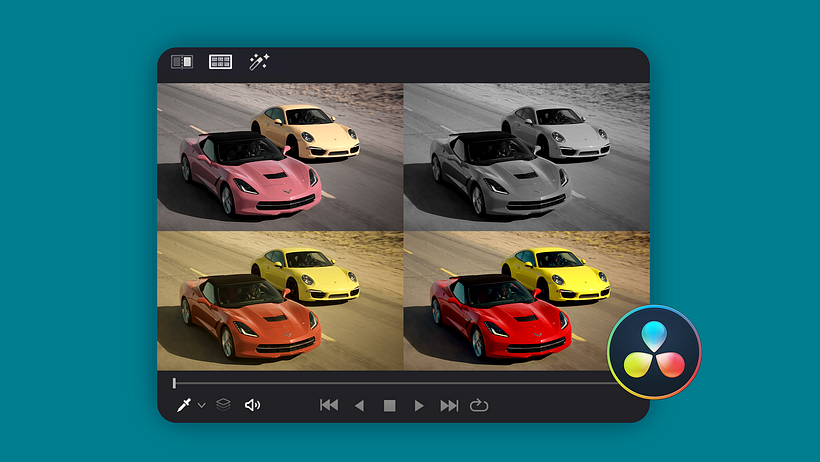820x462 pixels.
Task: Activate the magic wand highlight tool
Action: tap(259, 62)
